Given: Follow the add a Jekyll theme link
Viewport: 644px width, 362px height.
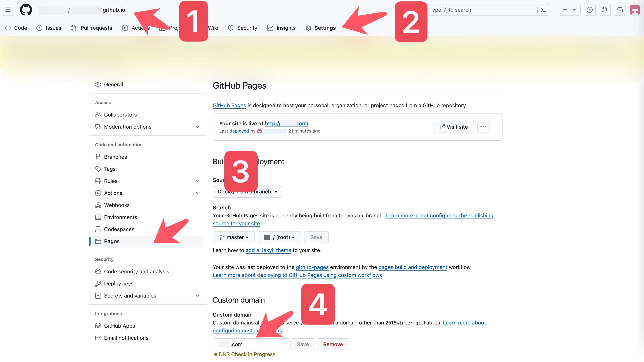Looking at the screenshot, I should [x=268, y=250].
